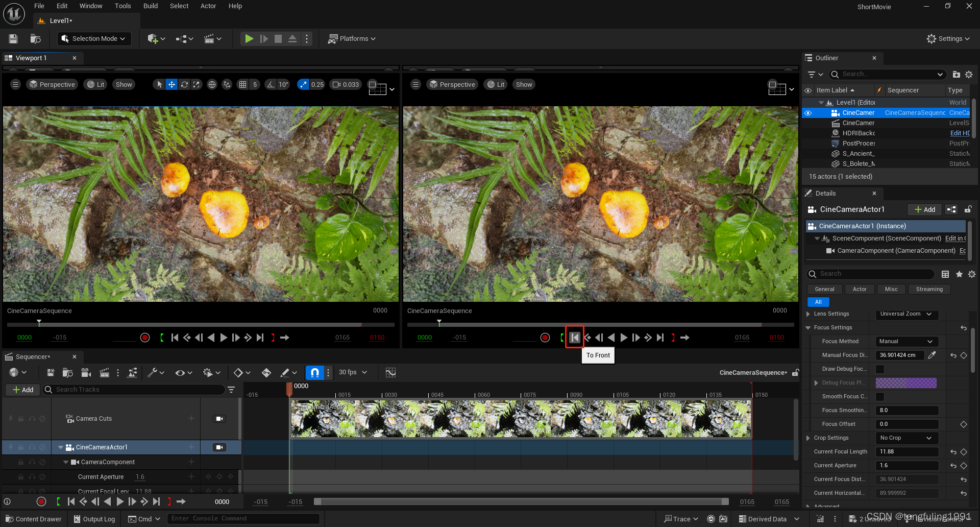Click the purple Debug Focus Plane color swatch

[906, 383]
